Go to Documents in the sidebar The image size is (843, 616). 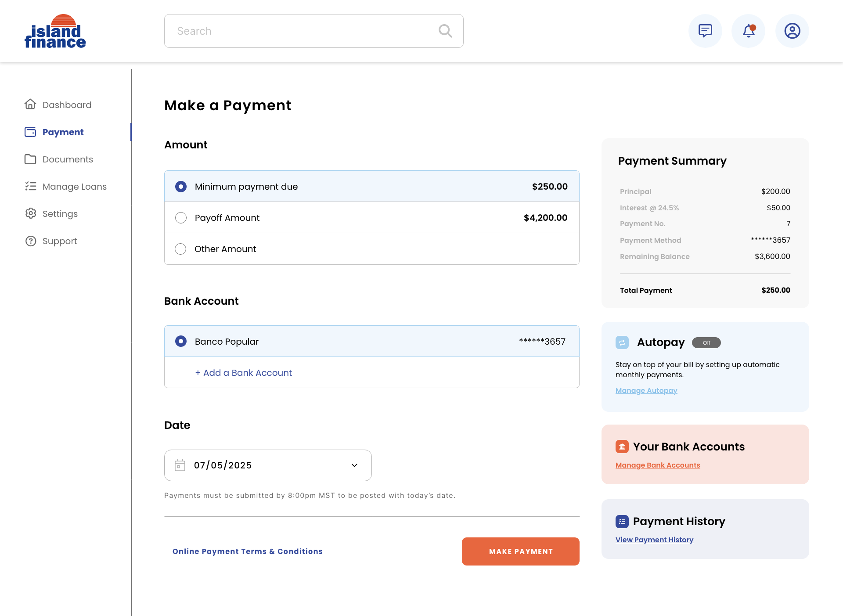click(68, 159)
